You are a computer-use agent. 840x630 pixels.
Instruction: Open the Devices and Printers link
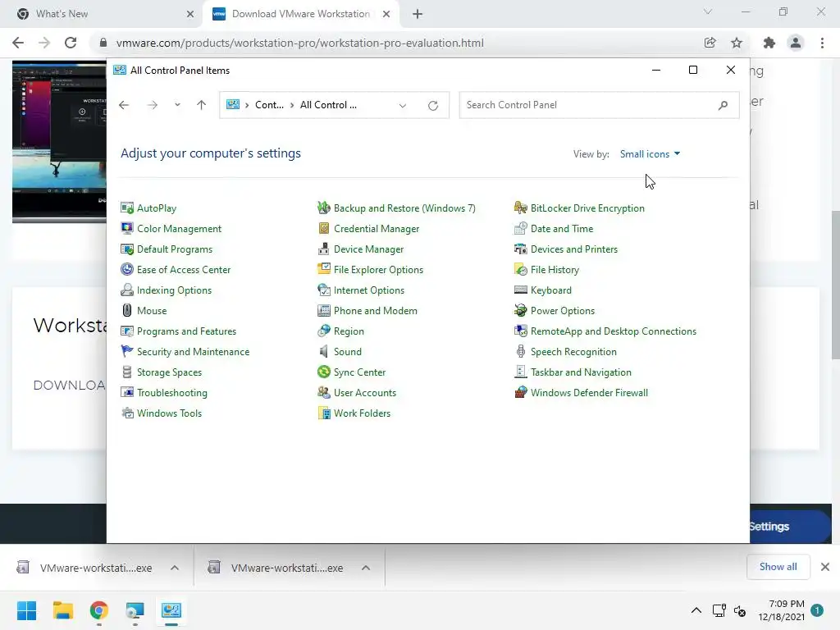point(573,249)
